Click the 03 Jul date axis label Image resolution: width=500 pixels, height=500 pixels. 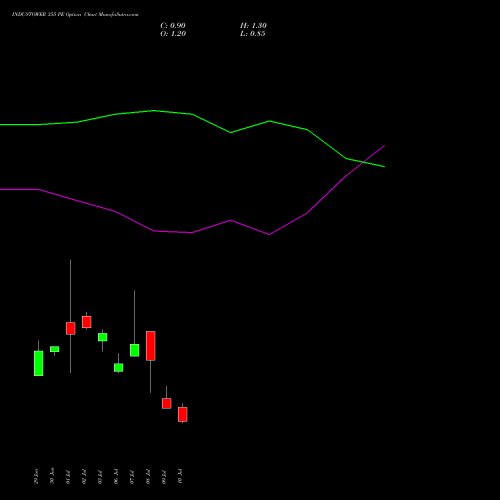click(100, 477)
